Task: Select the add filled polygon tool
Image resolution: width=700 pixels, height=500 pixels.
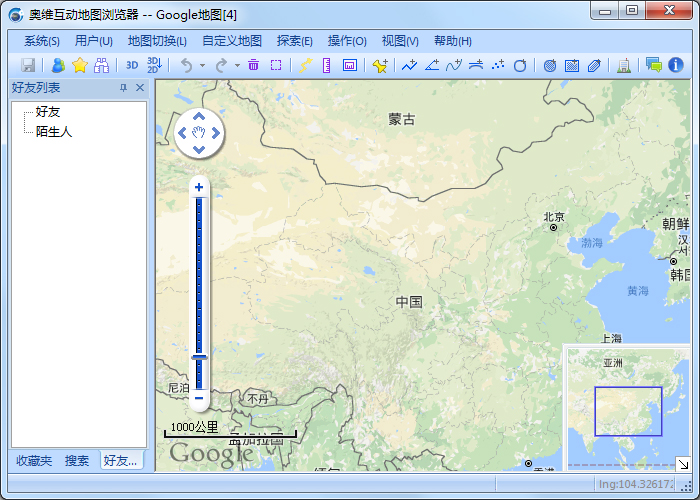Action: coord(594,65)
